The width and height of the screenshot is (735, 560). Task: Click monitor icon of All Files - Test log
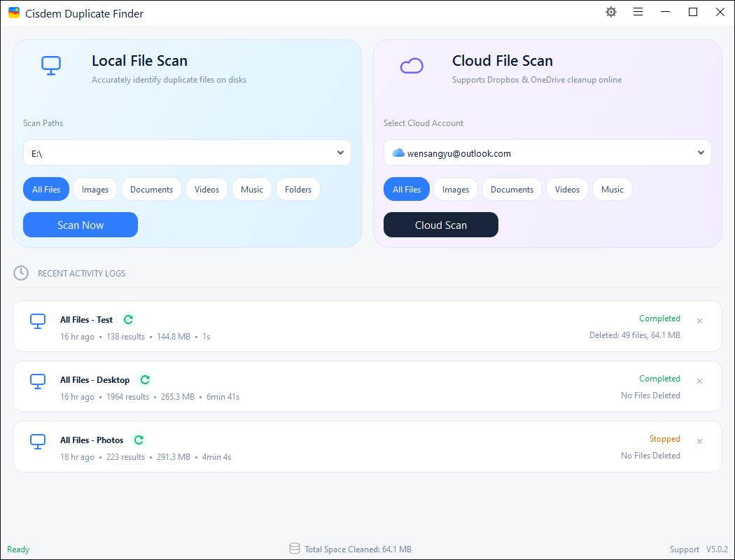point(38,321)
